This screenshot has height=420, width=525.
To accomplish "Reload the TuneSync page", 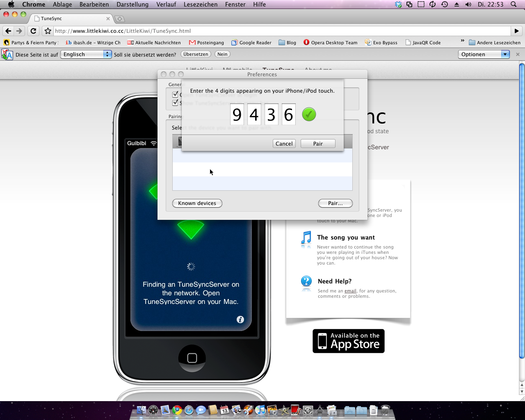I will [x=33, y=31].
